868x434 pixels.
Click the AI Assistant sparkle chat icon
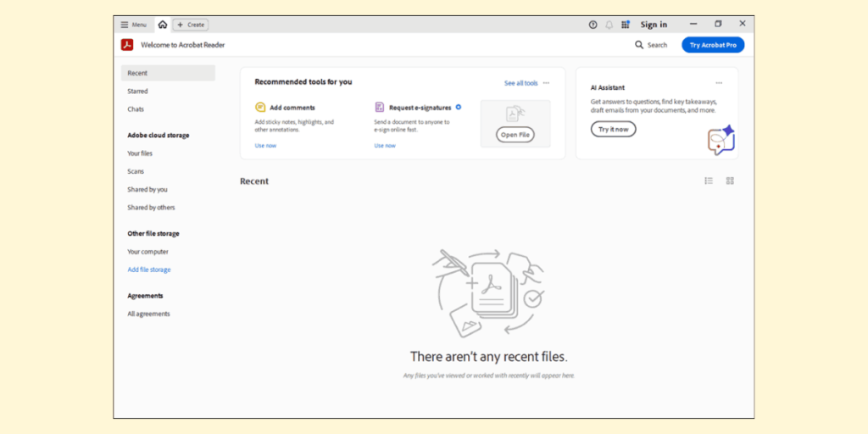click(x=721, y=140)
